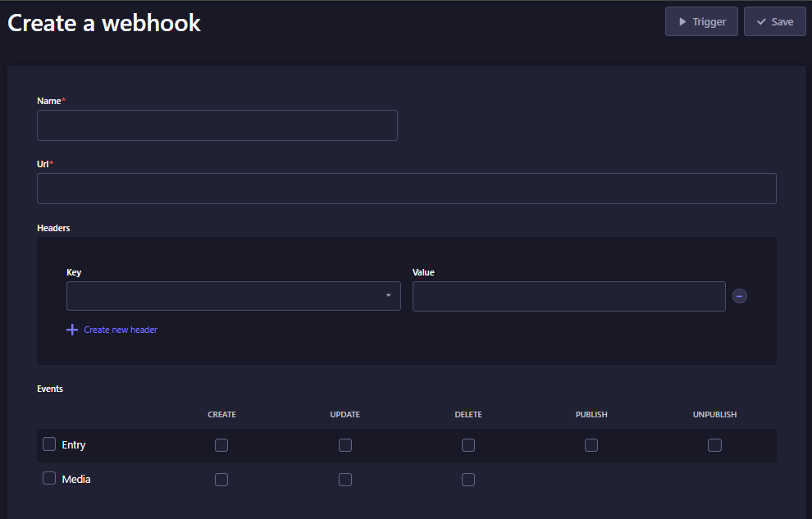Click the minus icon to remove header row
The image size is (812, 519).
(740, 296)
